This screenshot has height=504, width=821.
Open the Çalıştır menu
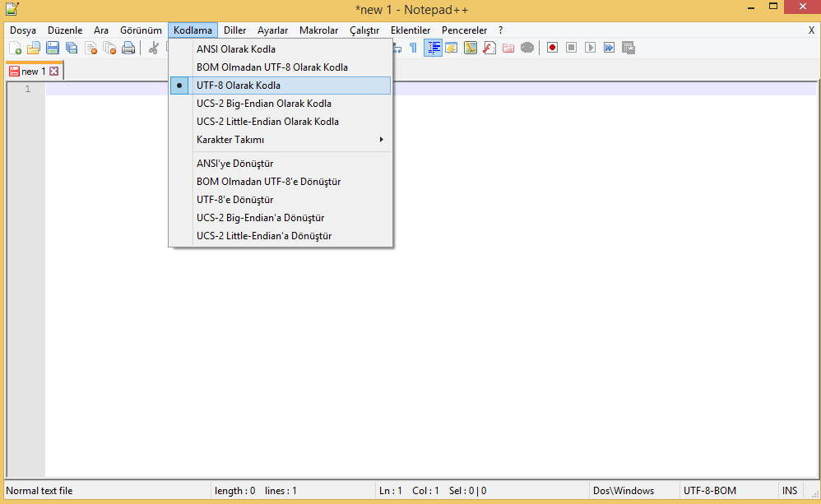[x=364, y=30]
